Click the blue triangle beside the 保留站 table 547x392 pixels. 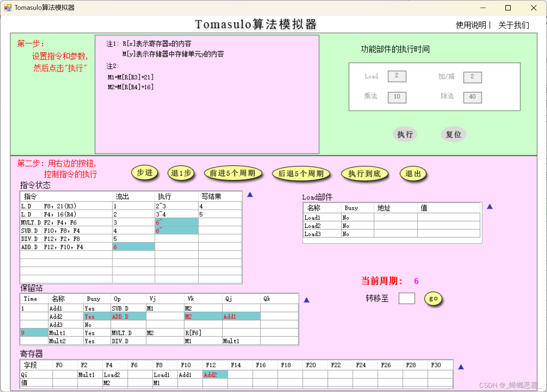click(x=307, y=300)
